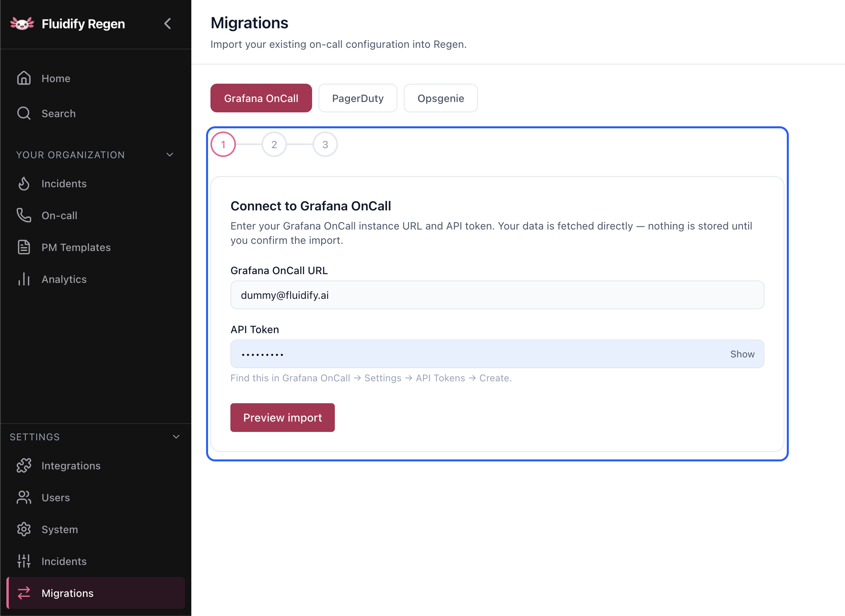Open Users settings
Viewport: 845px width, 616px height.
click(96, 497)
